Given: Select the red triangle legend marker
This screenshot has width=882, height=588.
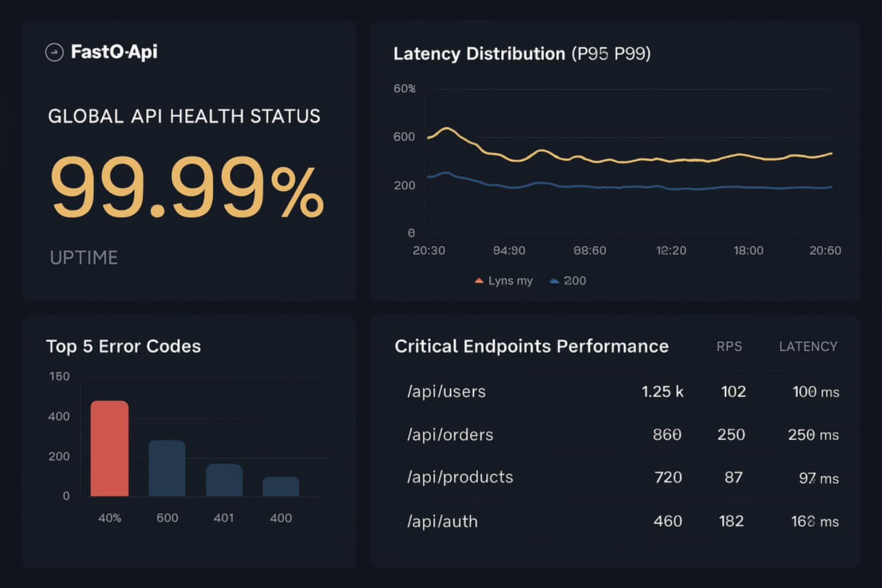Looking at the screenshot, I should point(478,281).
